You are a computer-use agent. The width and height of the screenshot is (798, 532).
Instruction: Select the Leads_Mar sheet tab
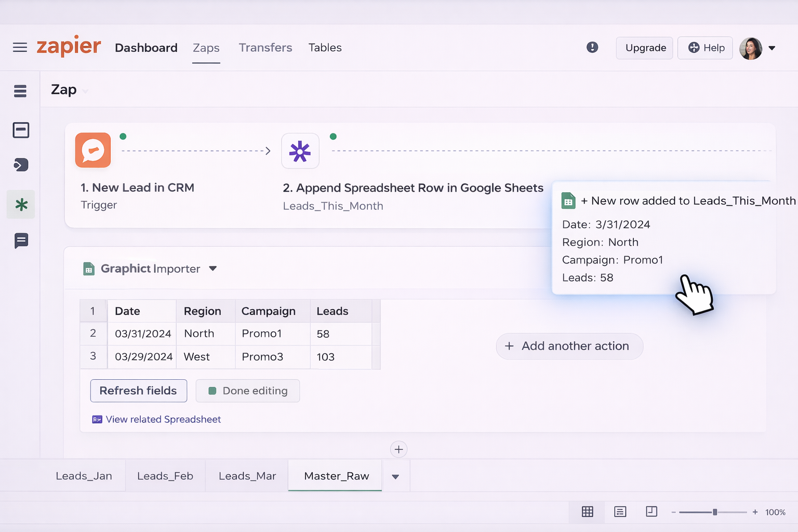coord(247,476)
